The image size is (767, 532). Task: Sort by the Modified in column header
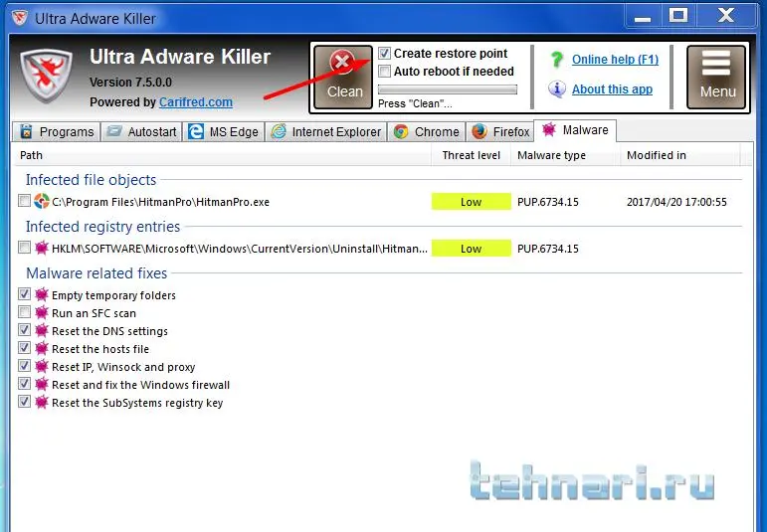(x=680, y=155)
